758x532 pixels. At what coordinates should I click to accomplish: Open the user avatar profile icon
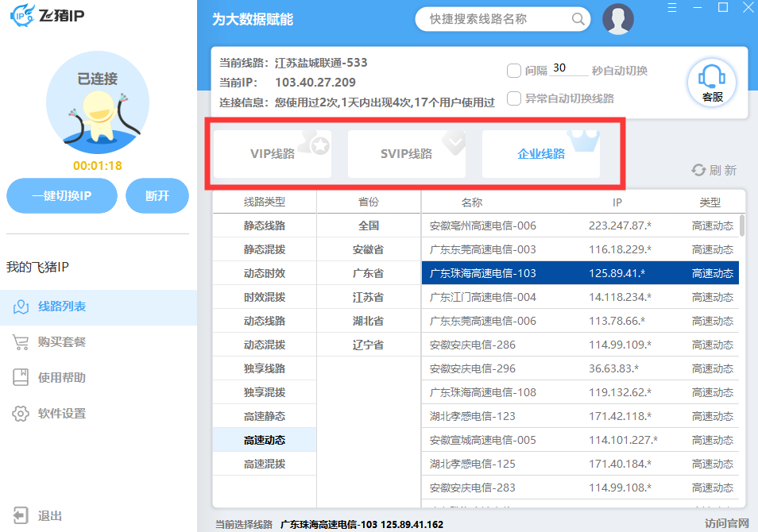(x=618, y=19)
